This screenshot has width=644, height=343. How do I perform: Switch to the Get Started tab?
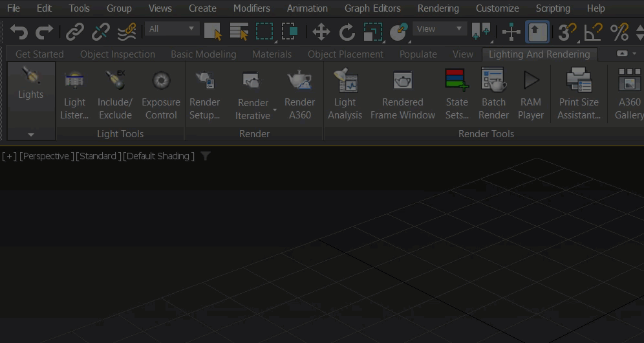tap(39, 54)
